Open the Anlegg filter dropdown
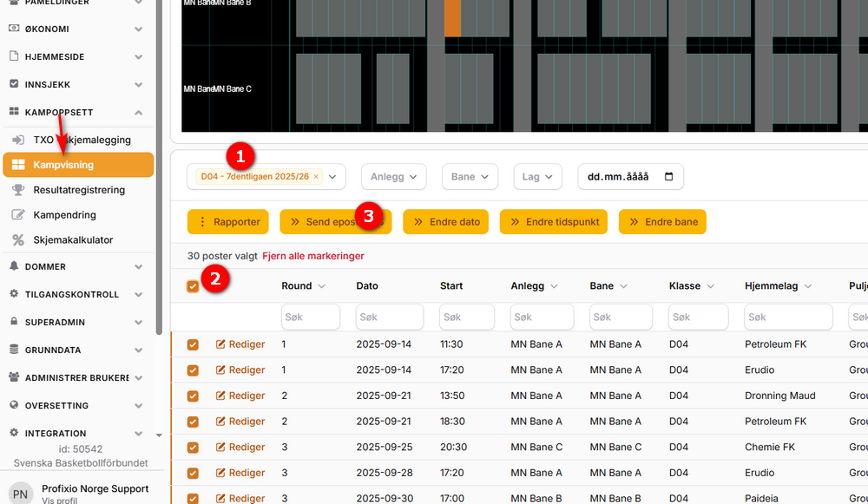 coord(393,176)
